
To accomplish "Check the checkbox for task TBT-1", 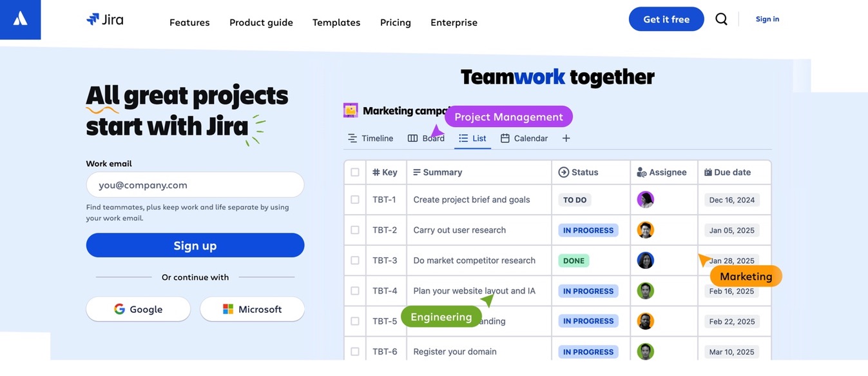I will 355,199.
